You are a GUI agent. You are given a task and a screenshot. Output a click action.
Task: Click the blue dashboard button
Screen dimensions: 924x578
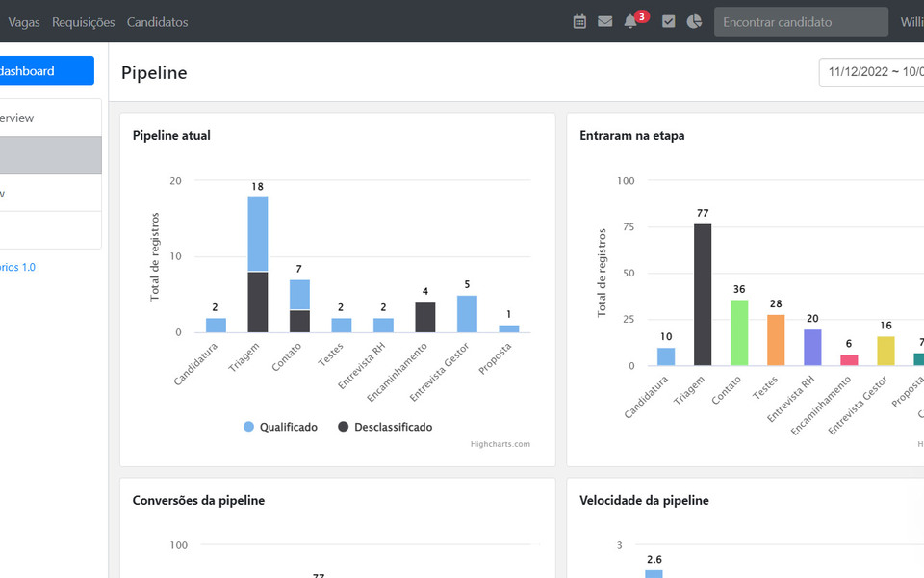[46, 70]
